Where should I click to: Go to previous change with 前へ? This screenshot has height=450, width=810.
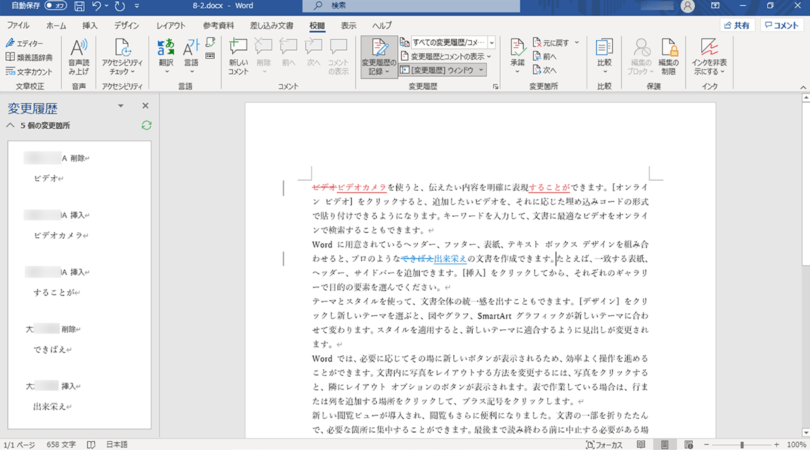click(545, 56)
